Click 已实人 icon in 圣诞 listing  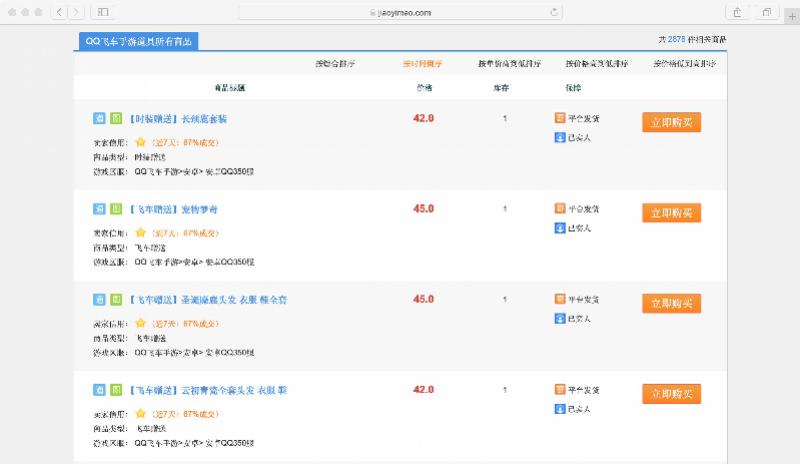click(560, 318)
